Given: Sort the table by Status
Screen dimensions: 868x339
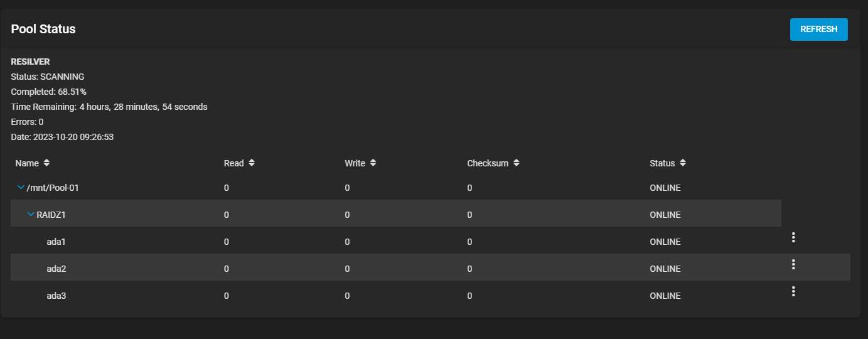Looking at the screenshot, I should pyautogui.click(x=683, y=163).
